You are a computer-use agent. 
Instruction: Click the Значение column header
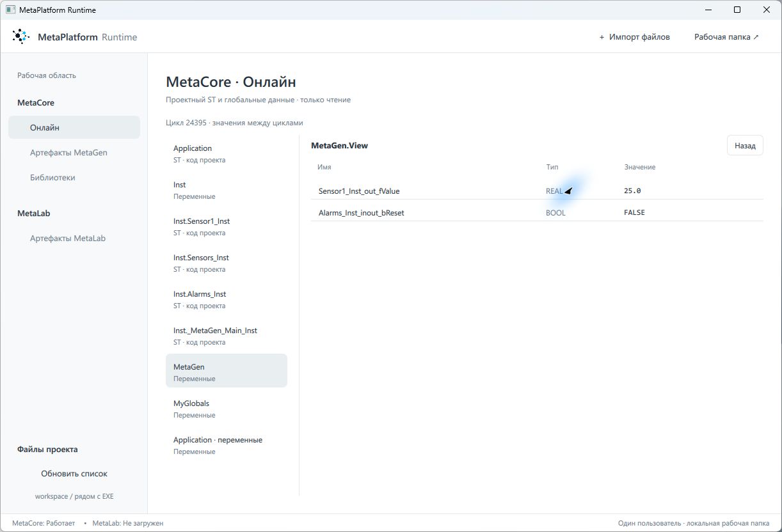[640, 167]
